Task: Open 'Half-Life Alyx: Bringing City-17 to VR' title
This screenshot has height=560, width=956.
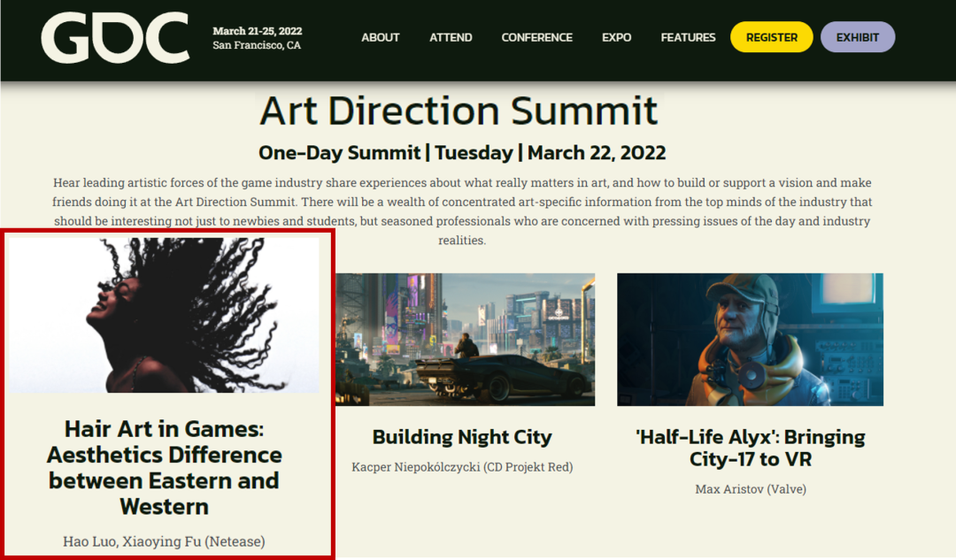Action: (750, 448)
